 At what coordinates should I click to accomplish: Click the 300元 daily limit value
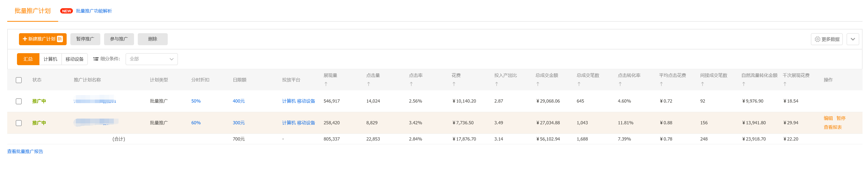(x=239, y=123)
